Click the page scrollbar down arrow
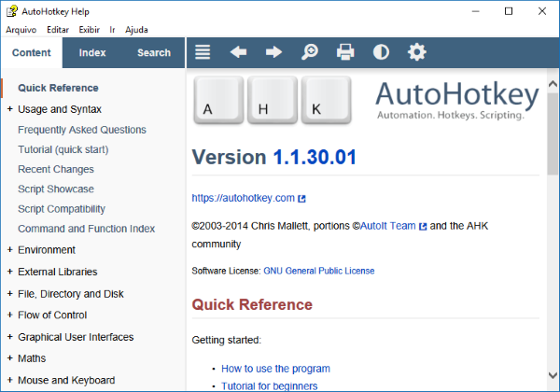This screenshot has height=392, width=560. [553, 375]
